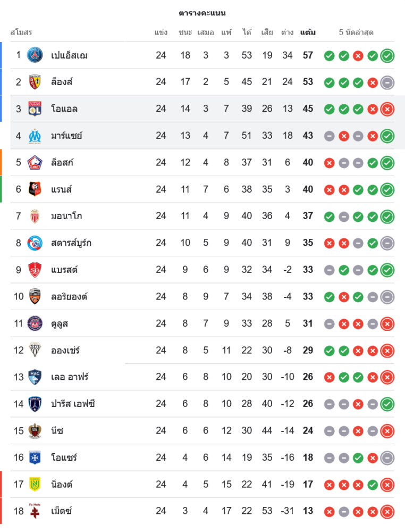405x532 pixels.
Task: Click the 5 นัดล่าสุด column header
Action: click(356, 32)
